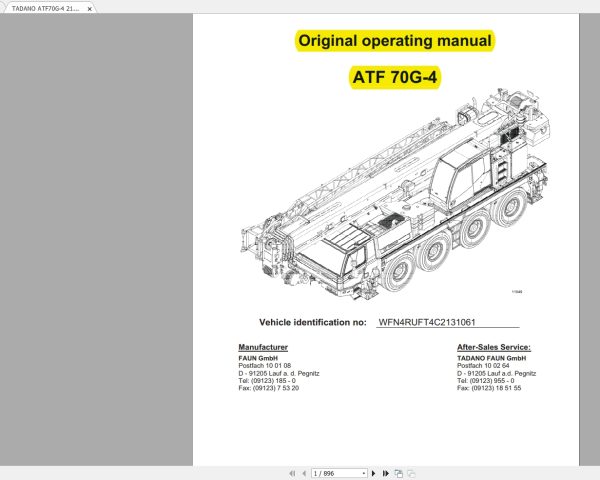The width and height of the screenshot is (600, 480).
Task: Go to the first page
Action: (x=292, y=473)
